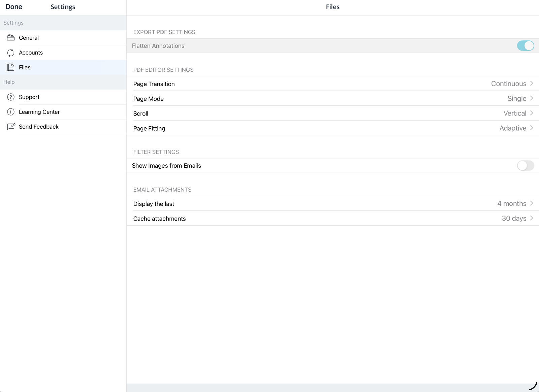Click the Send Feedback pencil icon
The width and height of the screenshot is (539, 392).
tap(11, 127)
